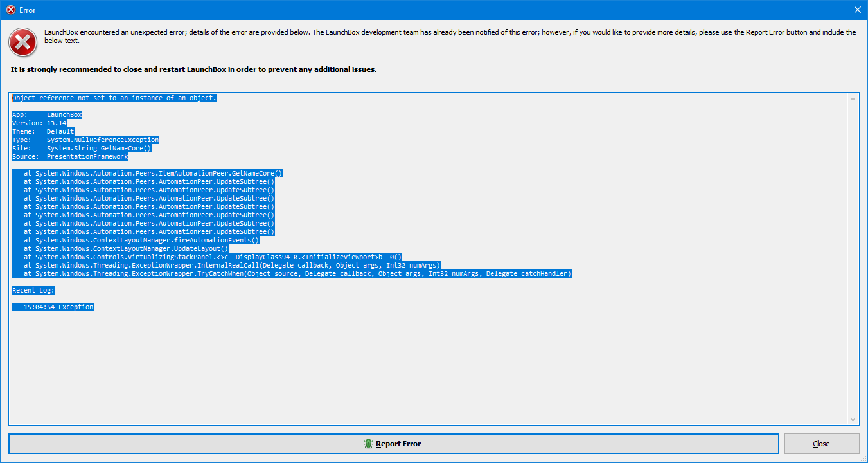Image resolution: width=868 pixels, height=463 pixels.
Task: Click scrollbar up arrow in error details
Action: [853, 99]
